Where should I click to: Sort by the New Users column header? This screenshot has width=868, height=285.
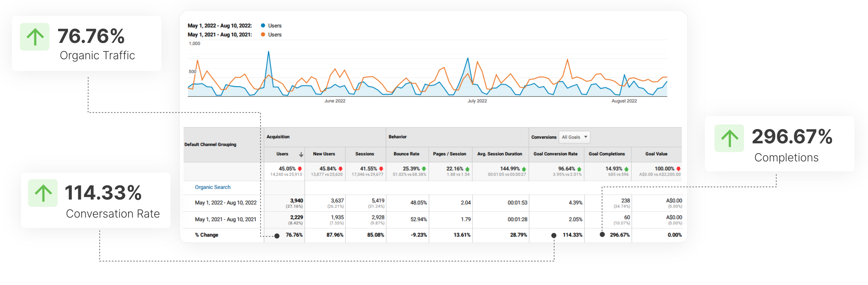tap(324, 154)
